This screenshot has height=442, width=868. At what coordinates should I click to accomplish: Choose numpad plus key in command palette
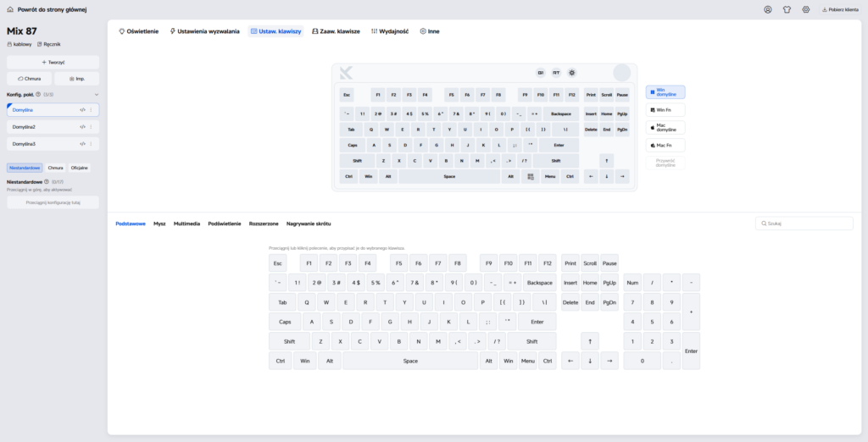pyautogui.click(x=691, y=312)
